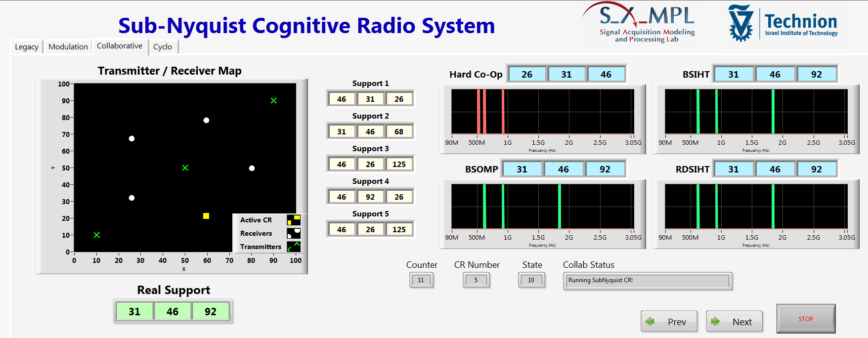Click Hard Co-Op value 46
868x338 pixels.
(x=606, y=74)
